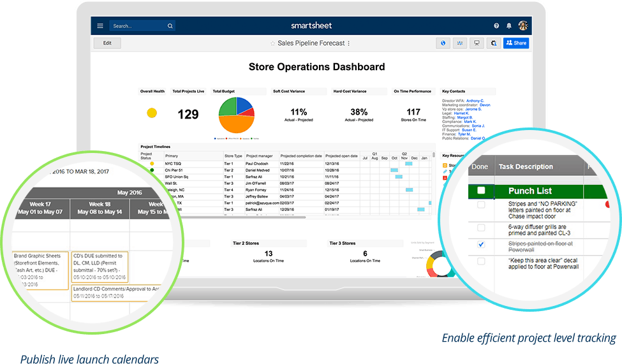The width and height of the screenshot is (622, 364).
Task: Open the Anthony C. contact link
Action: (475, 101)
